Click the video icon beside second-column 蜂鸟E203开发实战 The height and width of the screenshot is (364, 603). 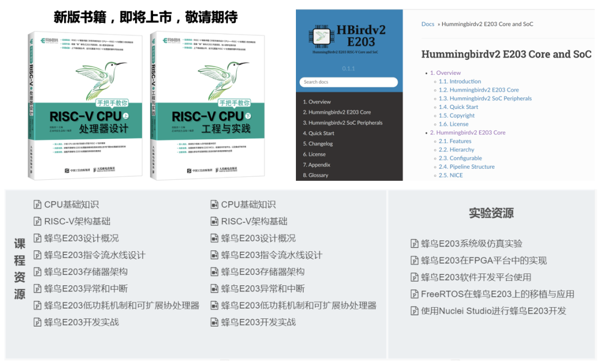coord(214,323)
